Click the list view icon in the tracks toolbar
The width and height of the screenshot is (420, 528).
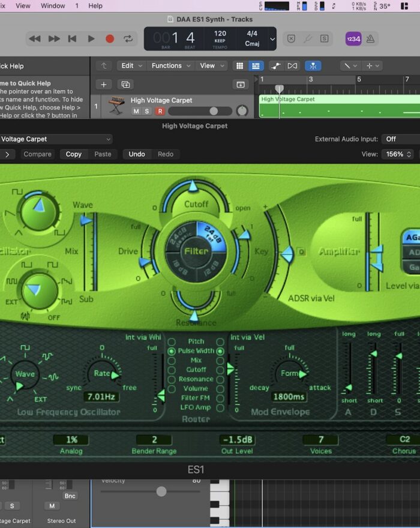(256, 65)
